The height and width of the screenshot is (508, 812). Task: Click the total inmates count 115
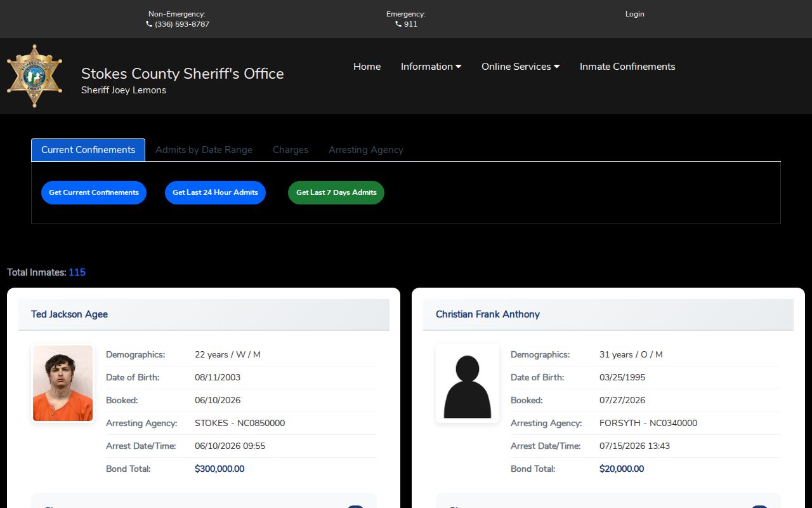77,272
